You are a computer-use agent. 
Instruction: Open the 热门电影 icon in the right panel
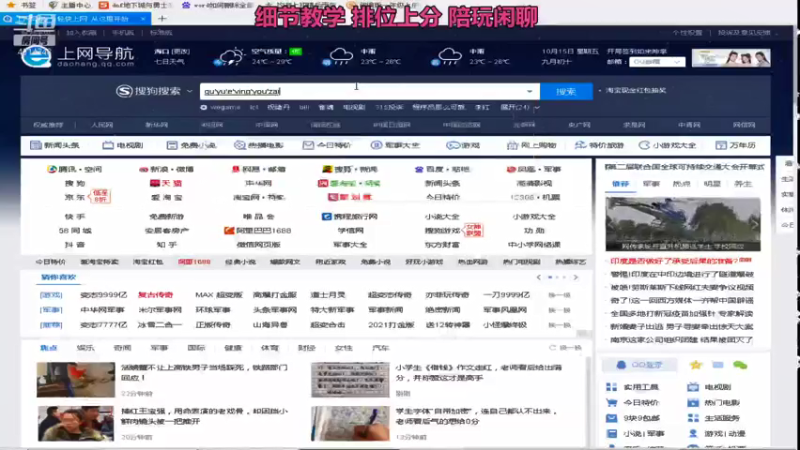pos(693,403)
